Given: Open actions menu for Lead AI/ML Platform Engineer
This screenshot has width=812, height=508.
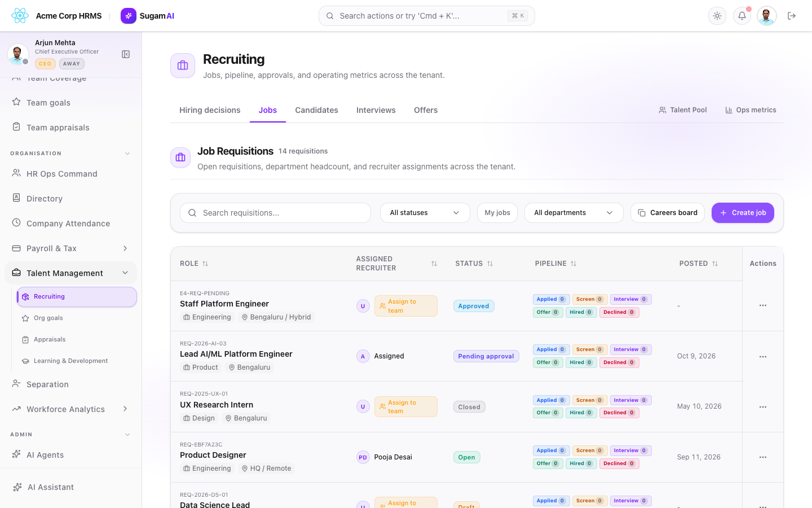Looking at the screenshot, I should 763,357.
